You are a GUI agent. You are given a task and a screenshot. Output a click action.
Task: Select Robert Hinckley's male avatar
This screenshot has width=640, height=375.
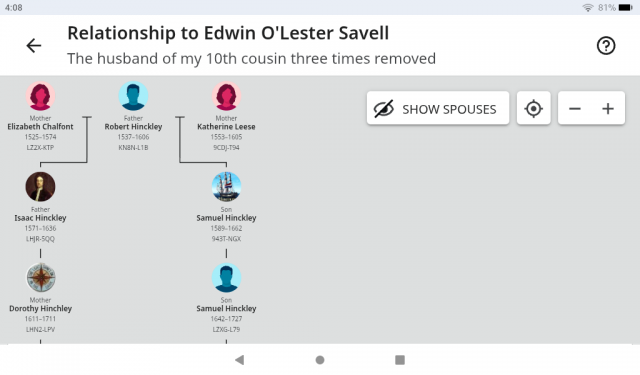tap(133, 96)
